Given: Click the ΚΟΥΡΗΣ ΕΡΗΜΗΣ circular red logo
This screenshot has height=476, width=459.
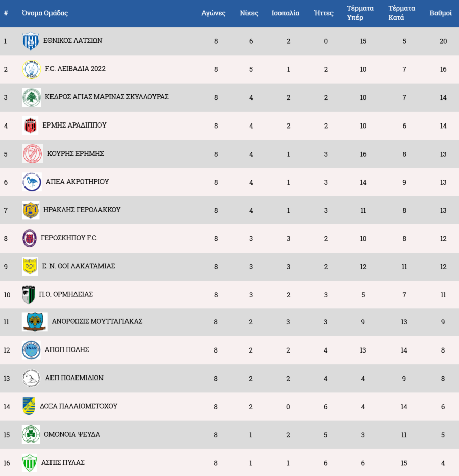Looking at the screenshot, I should [x=33, y=154].
